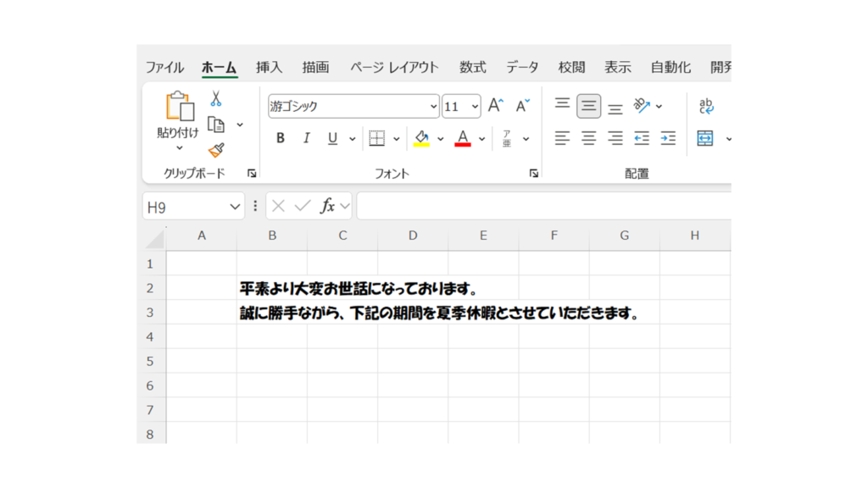Click the decrease indent icon
868x488 pixels.
pyautogui.click(x=642, y=138)
